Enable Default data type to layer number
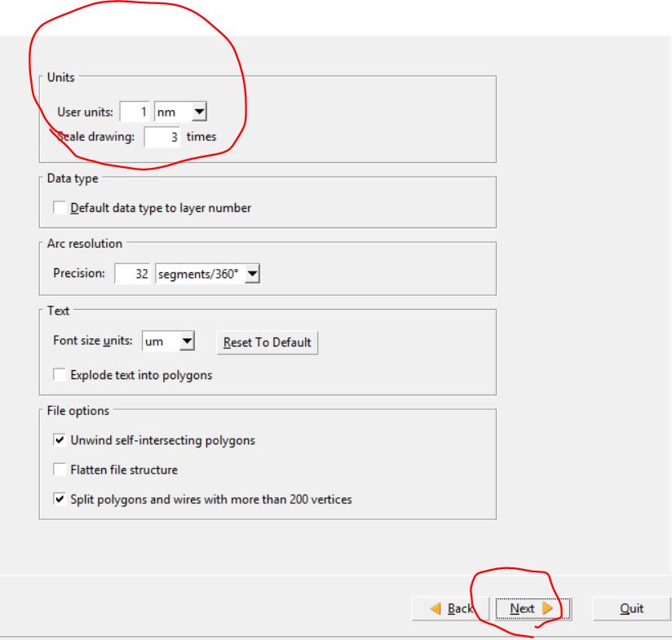This screenshot has width=672, height=640. point(60,208)
